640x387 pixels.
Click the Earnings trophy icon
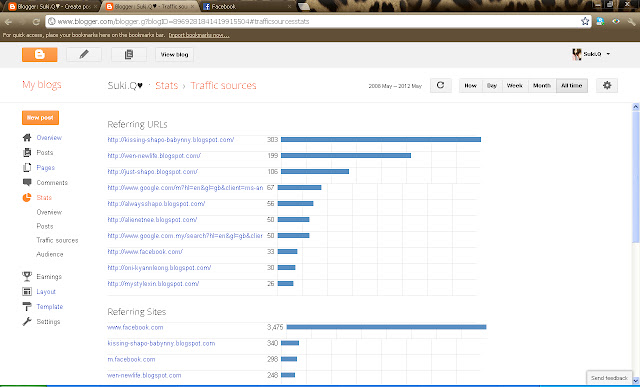[27, 276]
